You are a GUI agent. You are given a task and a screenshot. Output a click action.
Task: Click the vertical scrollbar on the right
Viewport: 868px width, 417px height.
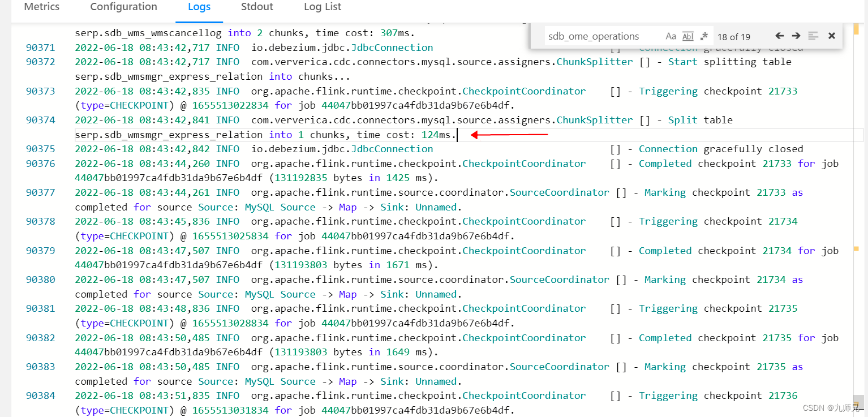click(x=858, y=226)
